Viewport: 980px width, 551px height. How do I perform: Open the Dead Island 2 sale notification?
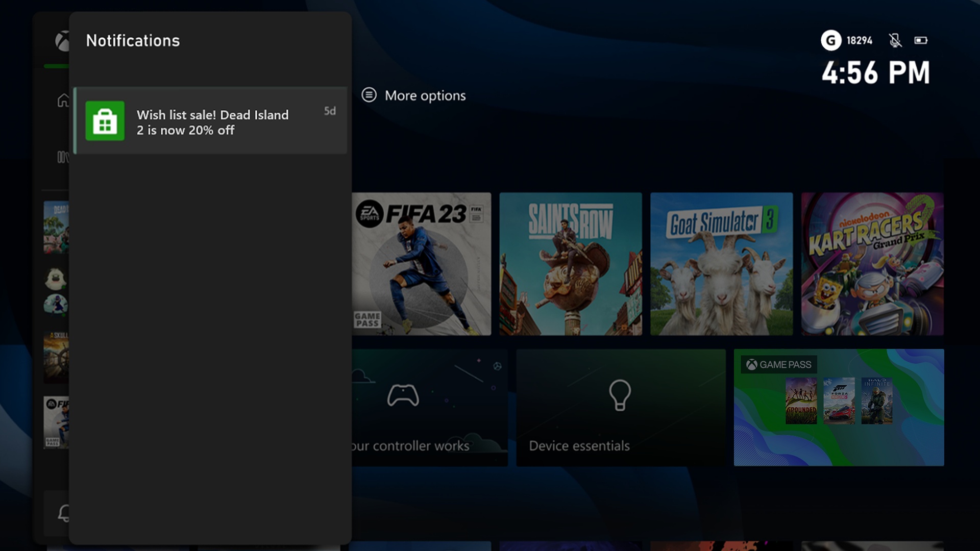tap(212, 121)
